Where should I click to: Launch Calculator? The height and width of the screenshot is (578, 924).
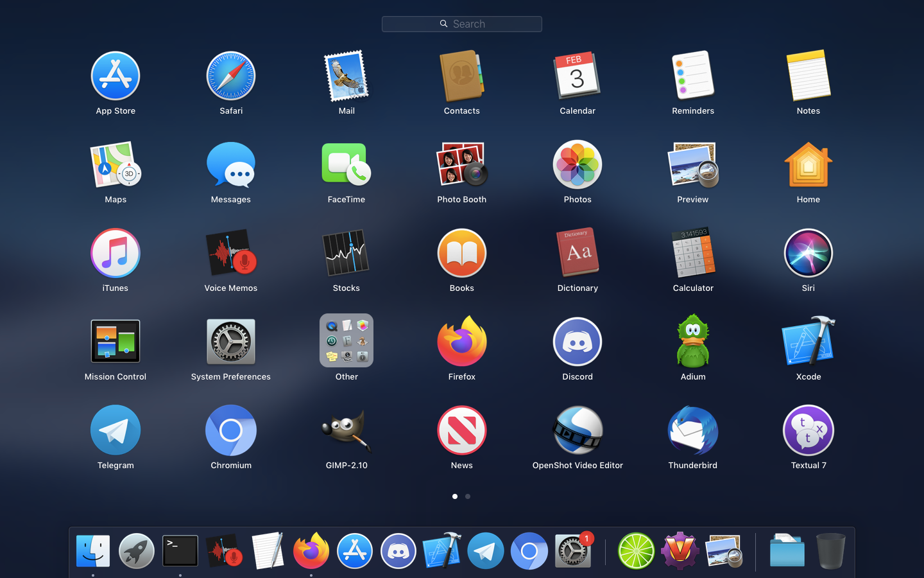[x=693, y=253]
